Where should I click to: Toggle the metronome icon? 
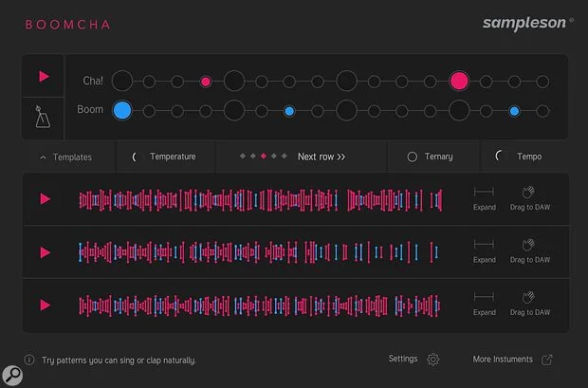click(43, 117)
